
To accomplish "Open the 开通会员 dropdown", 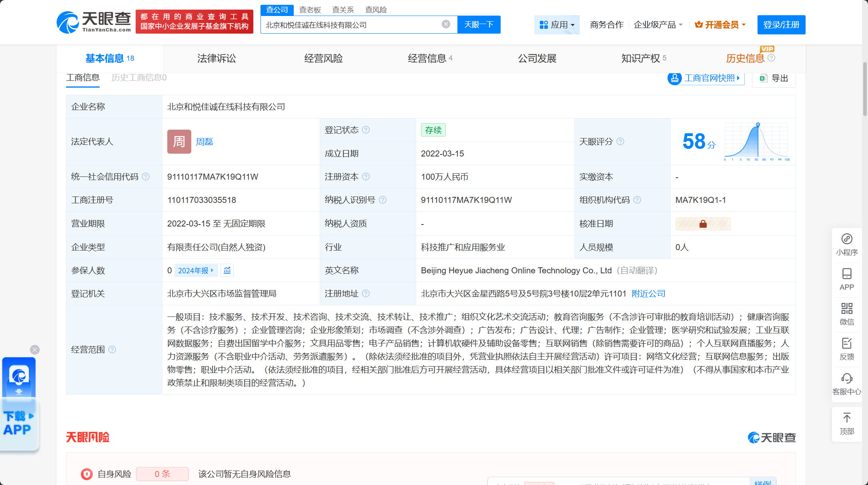I will (x=720, y=25).
